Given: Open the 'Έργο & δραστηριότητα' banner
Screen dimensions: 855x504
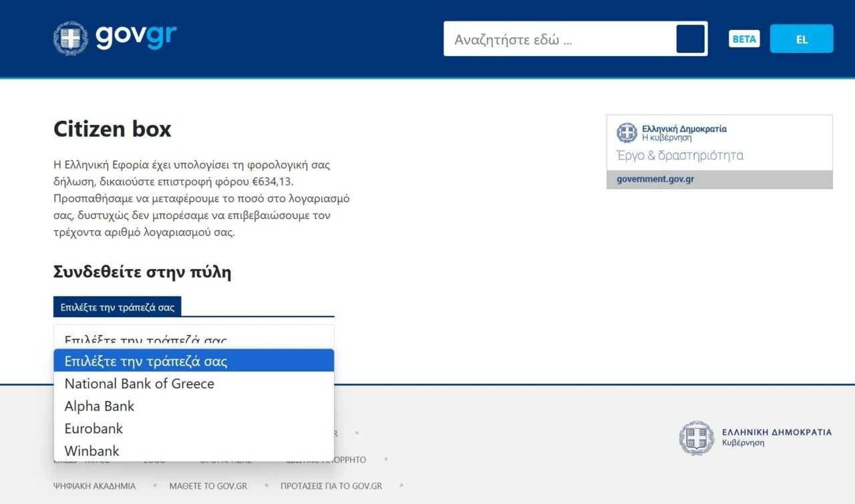Looking at the screenshot, I should (x=679, y=156).
